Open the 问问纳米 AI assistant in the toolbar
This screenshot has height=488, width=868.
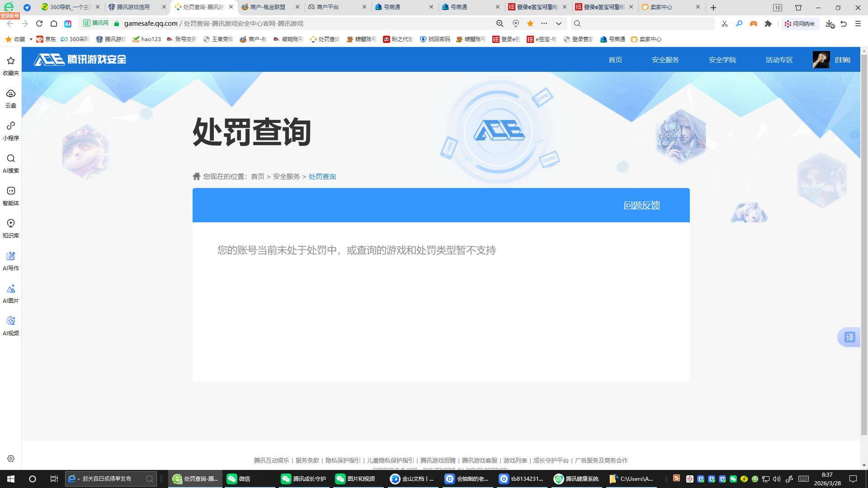[x=800, y=23]
